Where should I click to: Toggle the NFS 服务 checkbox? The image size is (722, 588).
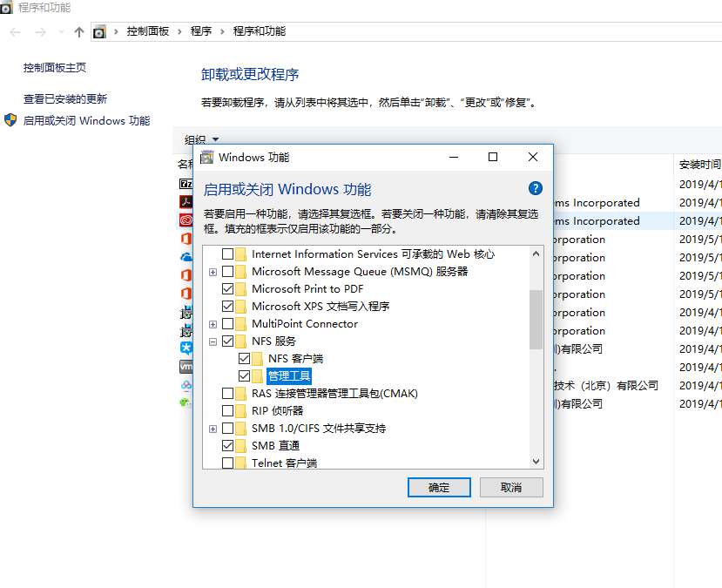227,341
